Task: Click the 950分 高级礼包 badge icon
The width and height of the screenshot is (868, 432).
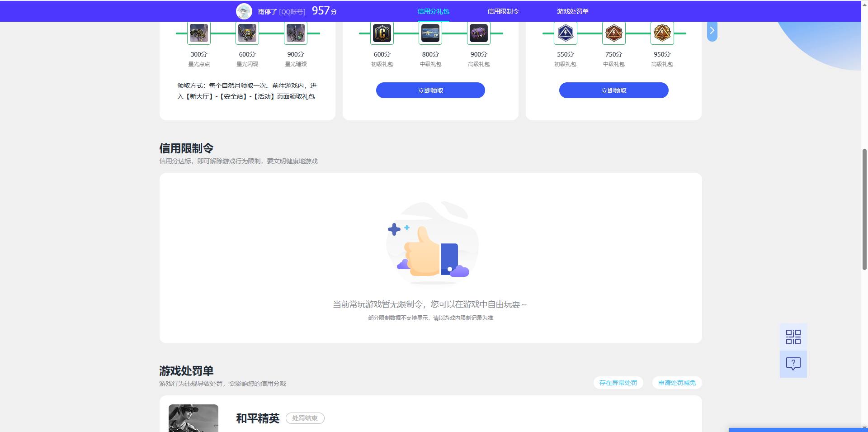Action: (662, 33)
